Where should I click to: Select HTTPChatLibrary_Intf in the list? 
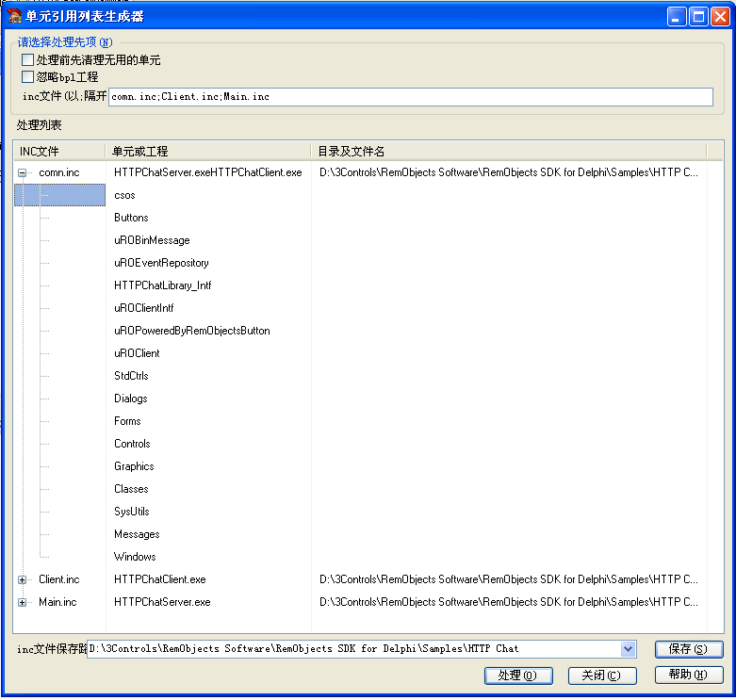coord(162,285)
